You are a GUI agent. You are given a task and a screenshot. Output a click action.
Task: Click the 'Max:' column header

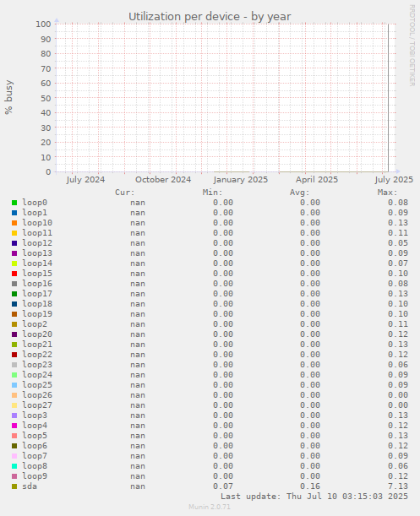coord(387,193)
